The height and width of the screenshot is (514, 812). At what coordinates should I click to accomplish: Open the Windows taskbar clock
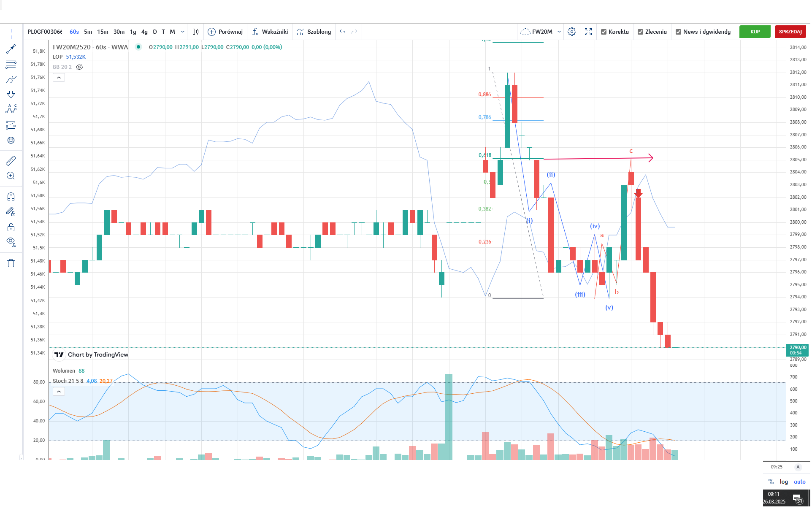pyautogui.click(x=774, y=498)
